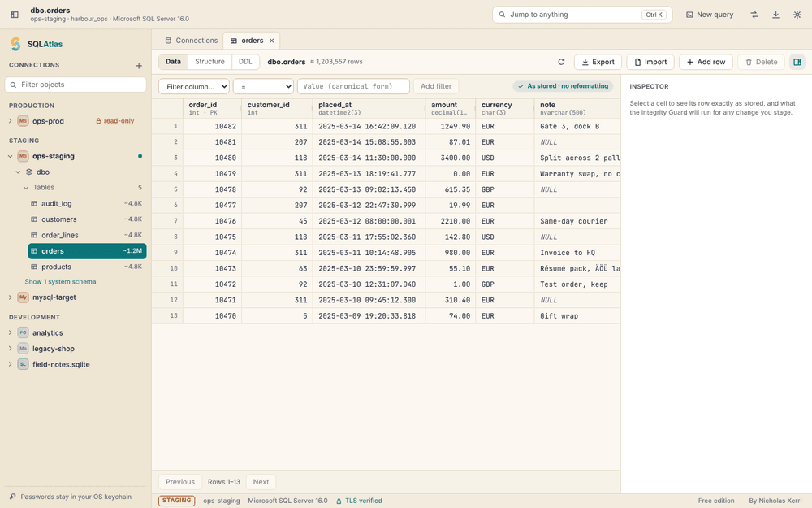812x508 pixels.
Task: Focus the Filter objects field
Action: 76,85
